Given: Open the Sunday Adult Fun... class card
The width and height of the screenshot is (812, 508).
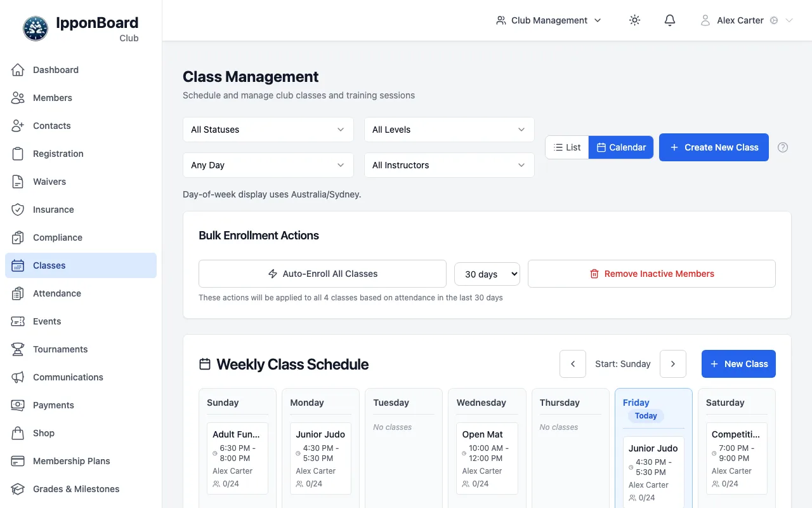Looking at the screenshot, I should click(x=237, y=458).
